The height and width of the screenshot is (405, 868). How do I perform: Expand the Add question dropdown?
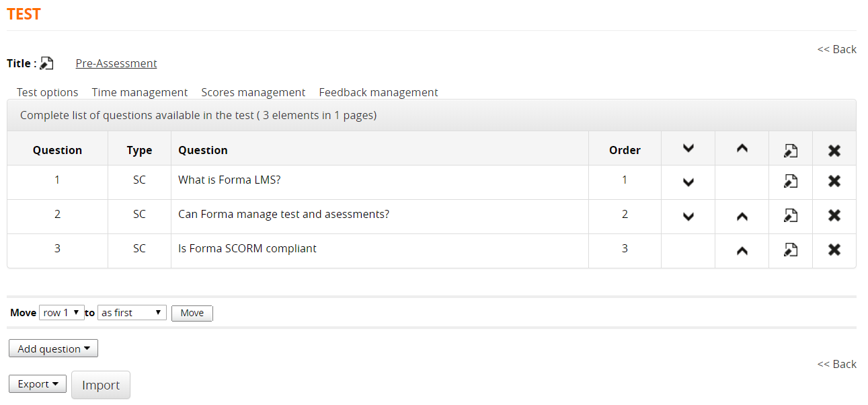[53, 348]
